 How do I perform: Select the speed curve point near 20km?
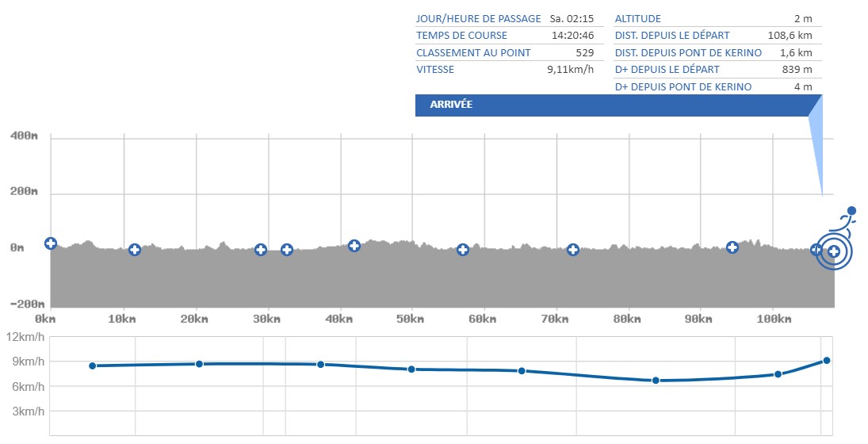tap(199, 364)
